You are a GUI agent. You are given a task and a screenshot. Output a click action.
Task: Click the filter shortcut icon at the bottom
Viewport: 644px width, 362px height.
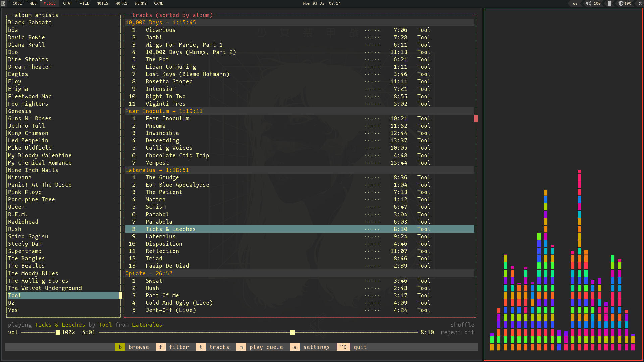coord(160,347)
